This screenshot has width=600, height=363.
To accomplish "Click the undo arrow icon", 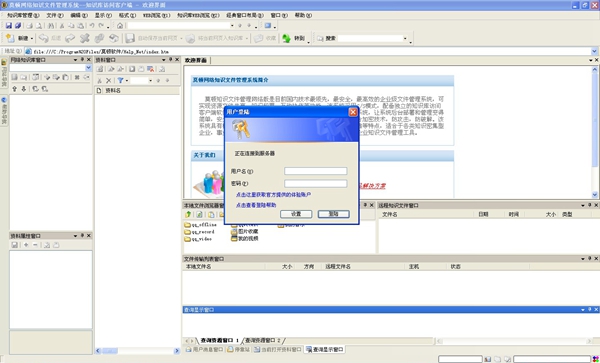I will pos(92,26).
